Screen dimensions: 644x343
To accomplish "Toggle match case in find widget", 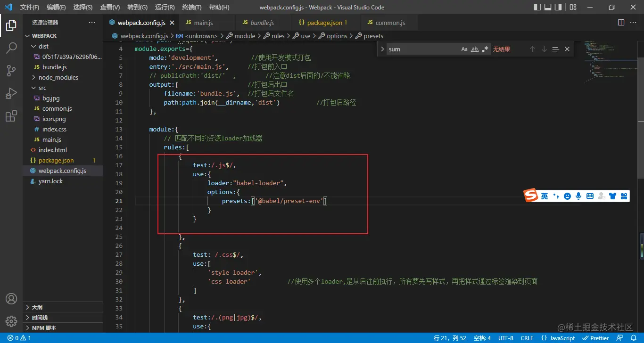I will (x=464, y=49).
